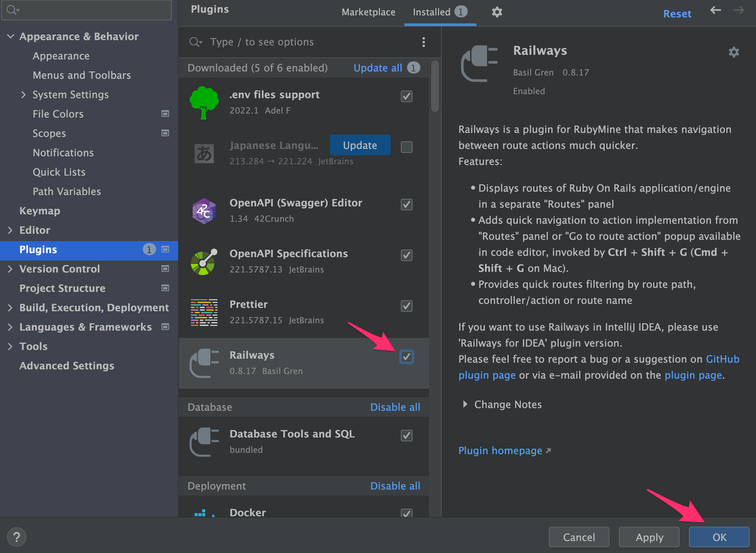Click the back navigation arrow
Image resolution: width=756 pixels, height=553 pixels.
[715, 11]
